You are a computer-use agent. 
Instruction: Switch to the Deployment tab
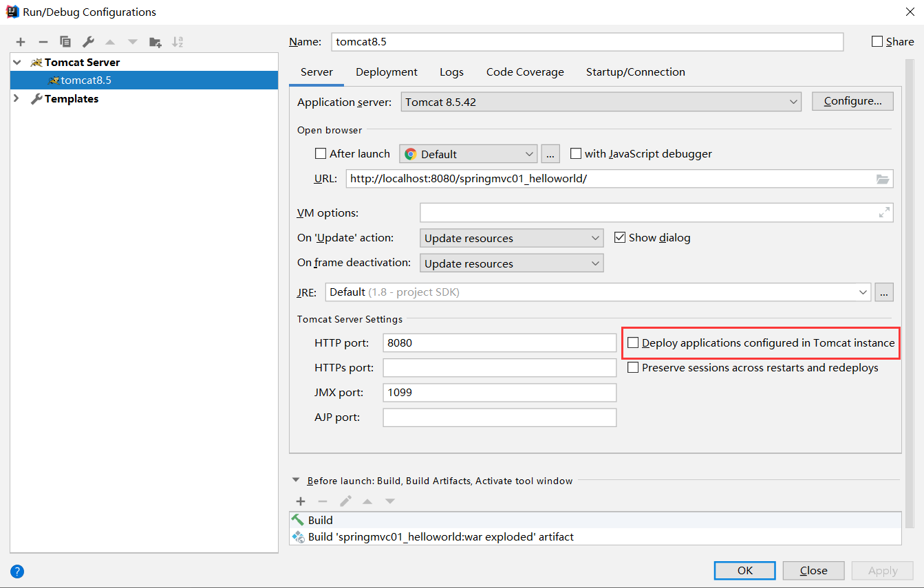click(386, 72)
